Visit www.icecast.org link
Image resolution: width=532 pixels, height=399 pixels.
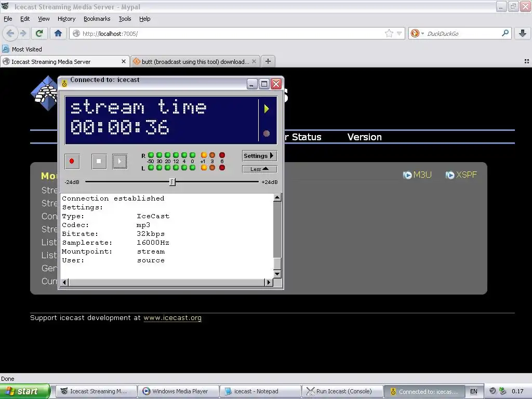point(172,318)
